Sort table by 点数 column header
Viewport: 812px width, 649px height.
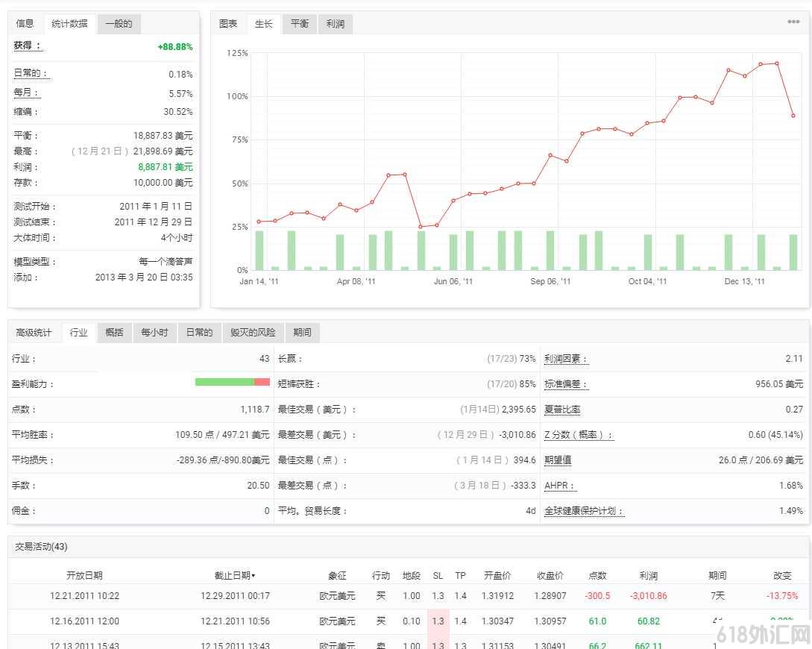click(597, 575)
